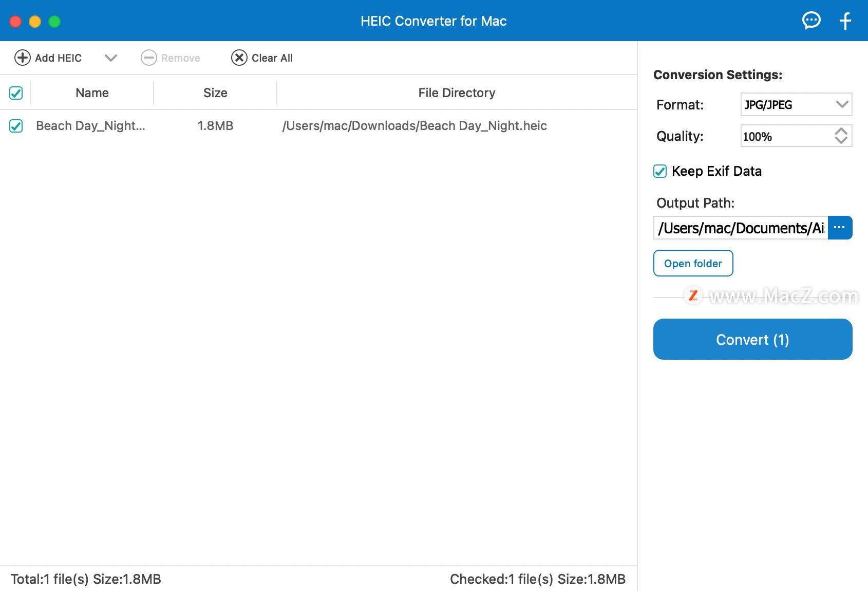Click the Quality stepper arrows

841,136
